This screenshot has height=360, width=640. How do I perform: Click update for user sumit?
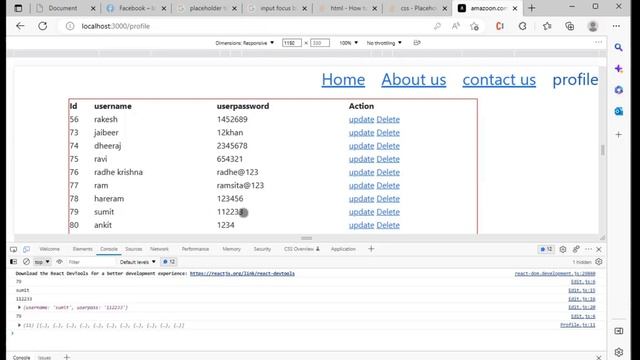click(361, 212)
